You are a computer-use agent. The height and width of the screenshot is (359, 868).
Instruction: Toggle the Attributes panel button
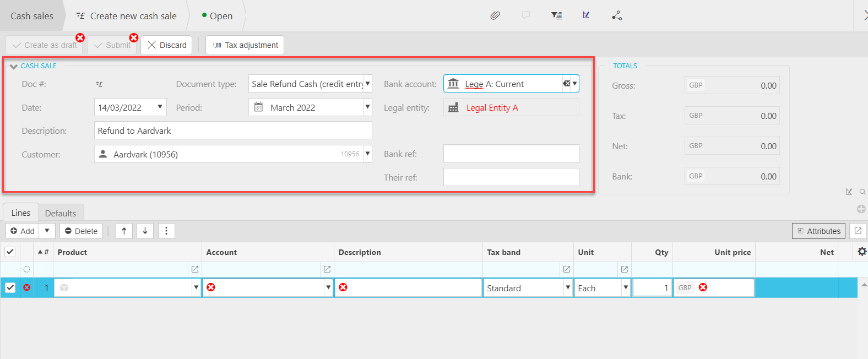[x=819, y=231]
